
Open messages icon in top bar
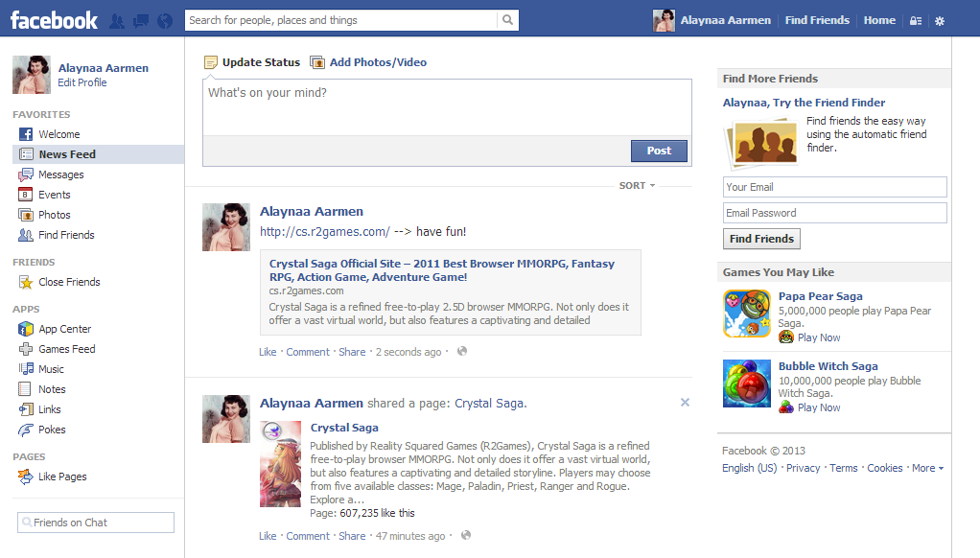[x=141, y=20]
